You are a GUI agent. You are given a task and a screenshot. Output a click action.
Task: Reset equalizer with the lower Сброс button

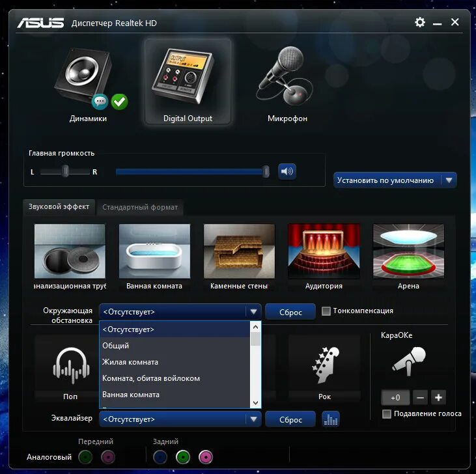pos(290,419)
